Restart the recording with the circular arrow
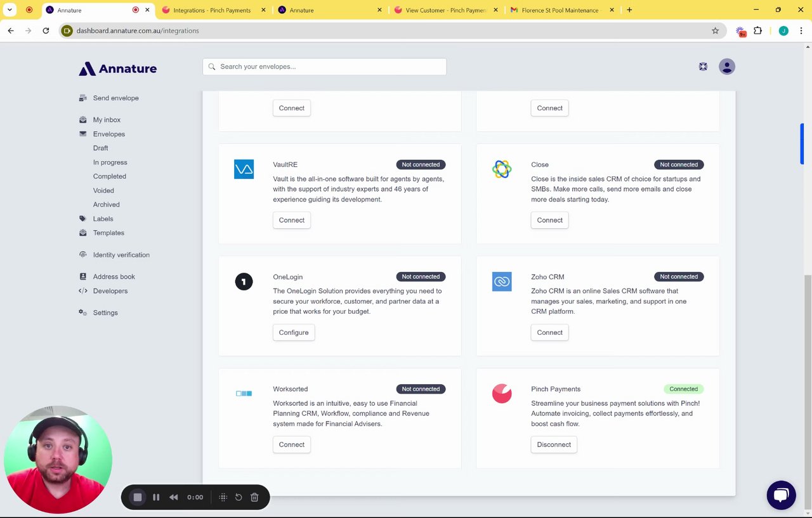The width and height of the screenshot is (812, 518). click(239, 498)
